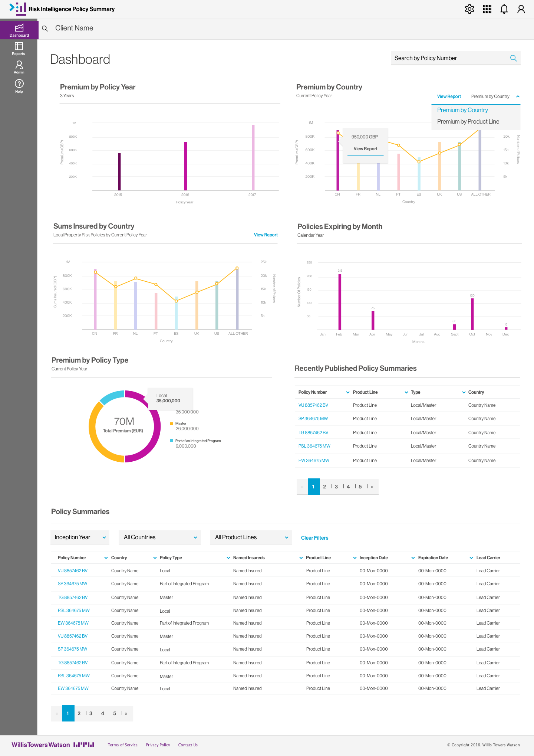Click the Master orange legend swatch
This screenshot has width=534, height=756.
[x=172, y=423]
